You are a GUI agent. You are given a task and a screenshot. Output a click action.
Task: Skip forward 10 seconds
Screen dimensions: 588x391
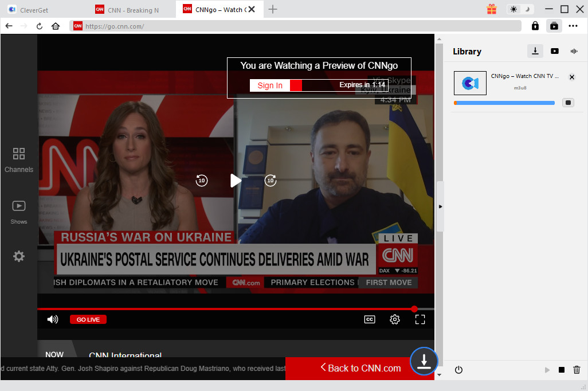(271, 181)
